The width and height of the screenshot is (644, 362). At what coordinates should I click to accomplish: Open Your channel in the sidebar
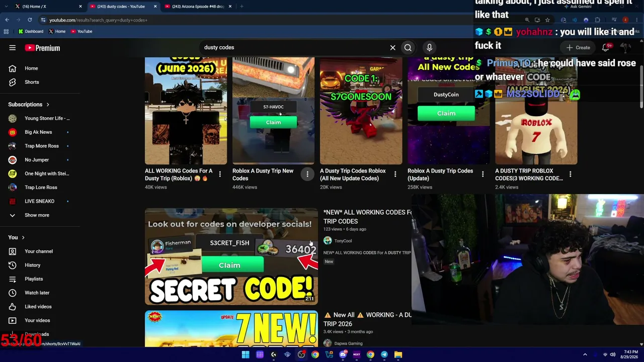pyautogui.click(x=40, y=251)
